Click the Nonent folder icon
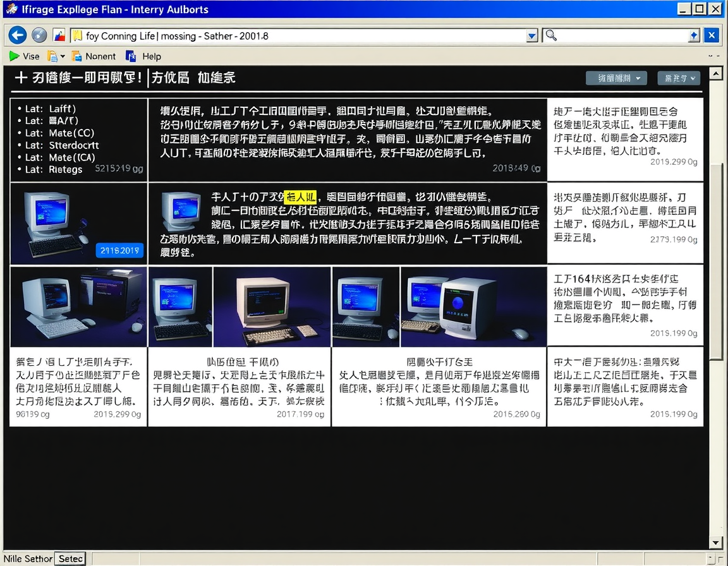The image size is (728, 566). [77, 57]
